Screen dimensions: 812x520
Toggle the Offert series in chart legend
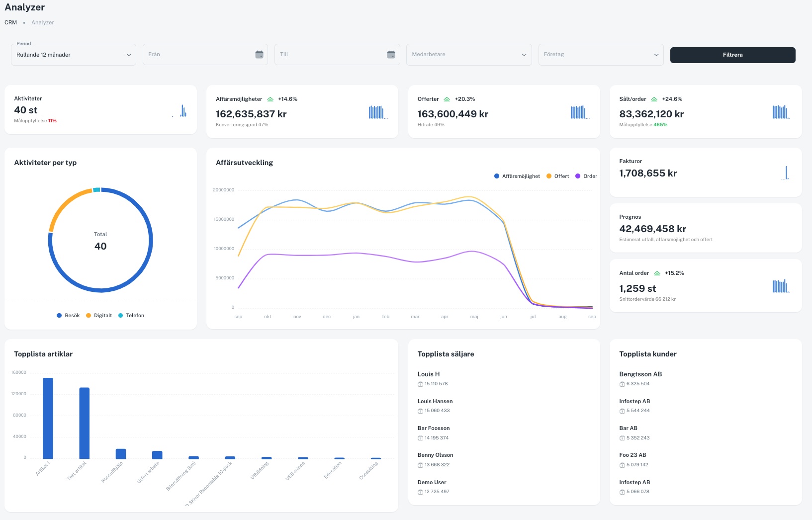click(558, 176)
